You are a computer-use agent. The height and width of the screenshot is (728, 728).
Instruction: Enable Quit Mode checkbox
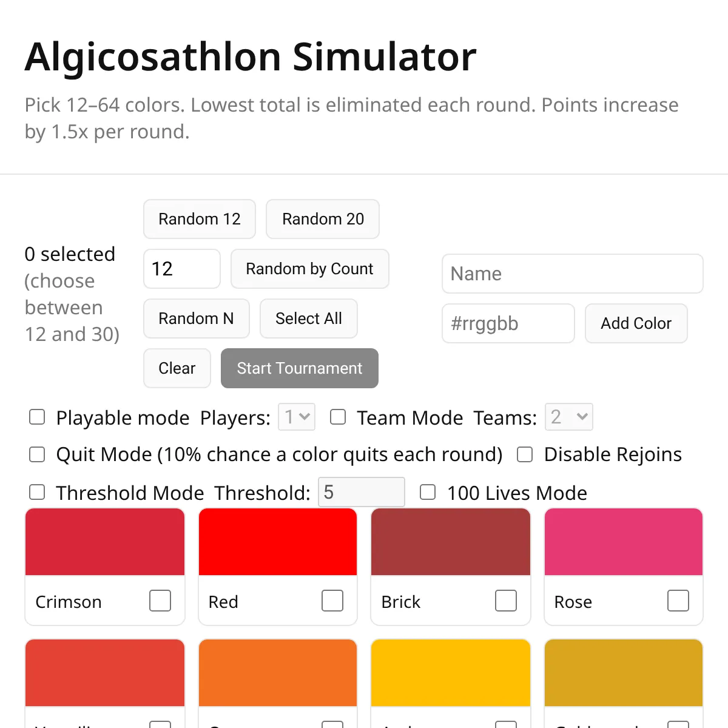(38, 454)
